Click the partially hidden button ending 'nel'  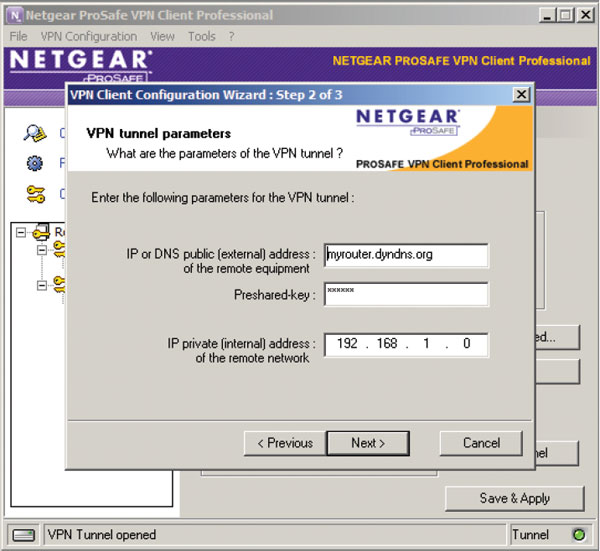click(x=556, y=453)
